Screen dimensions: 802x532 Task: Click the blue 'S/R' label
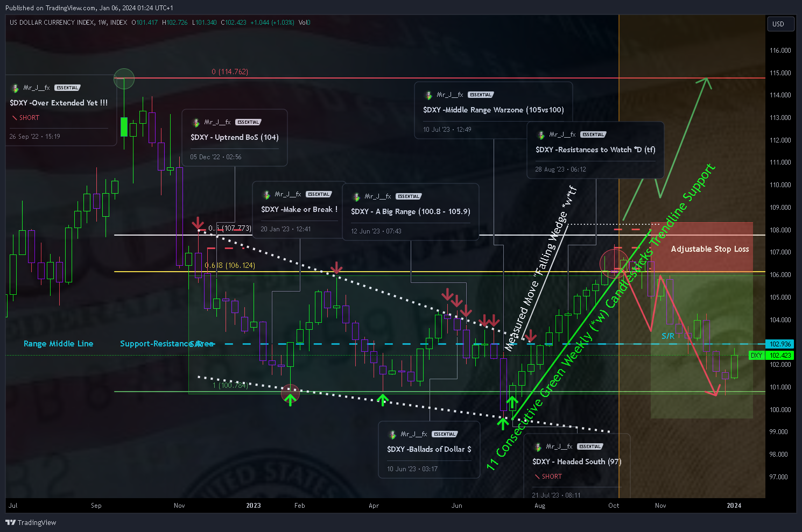(668, 336)
